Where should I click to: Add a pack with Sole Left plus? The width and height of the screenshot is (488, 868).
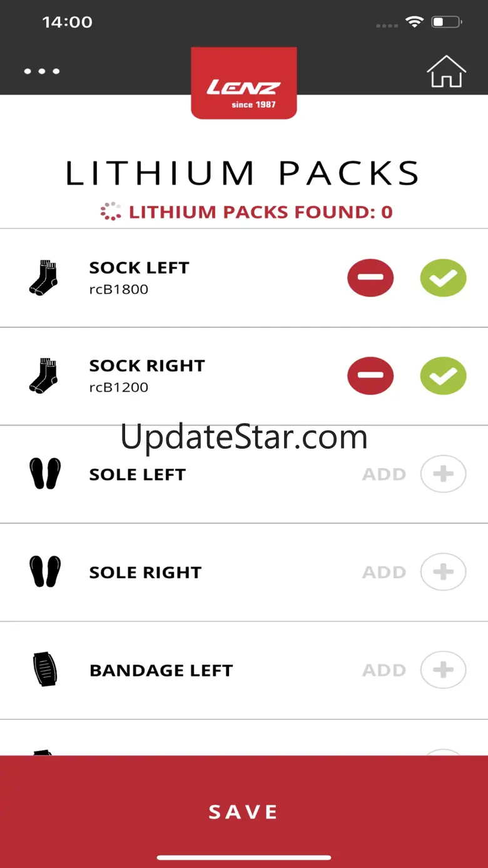pyautogui.click(x=443, y=474)
